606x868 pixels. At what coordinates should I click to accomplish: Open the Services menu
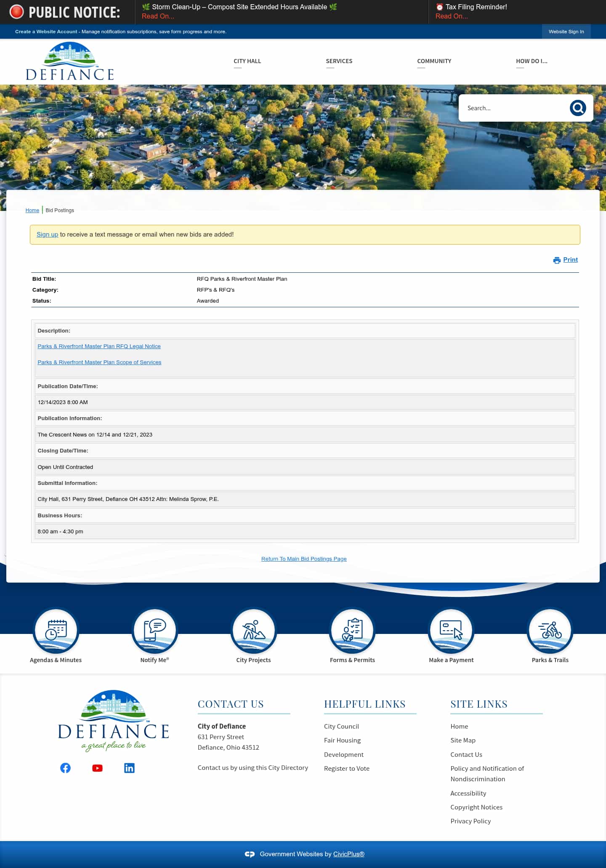click(x=339, y=61)
